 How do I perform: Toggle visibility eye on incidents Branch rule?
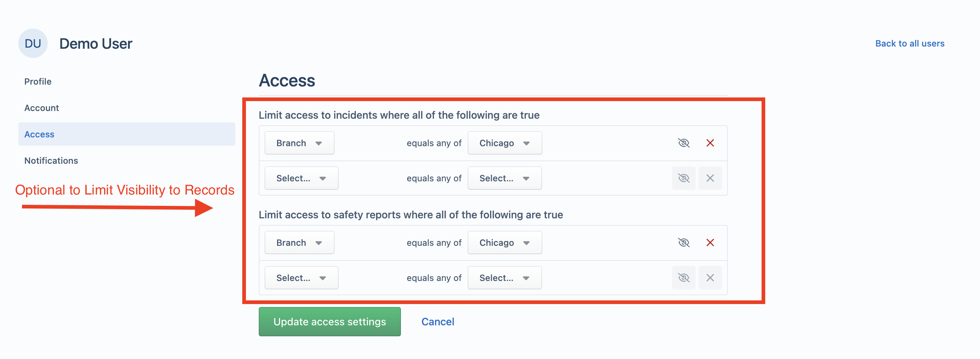pyautogui.click(x=684, y=143)
